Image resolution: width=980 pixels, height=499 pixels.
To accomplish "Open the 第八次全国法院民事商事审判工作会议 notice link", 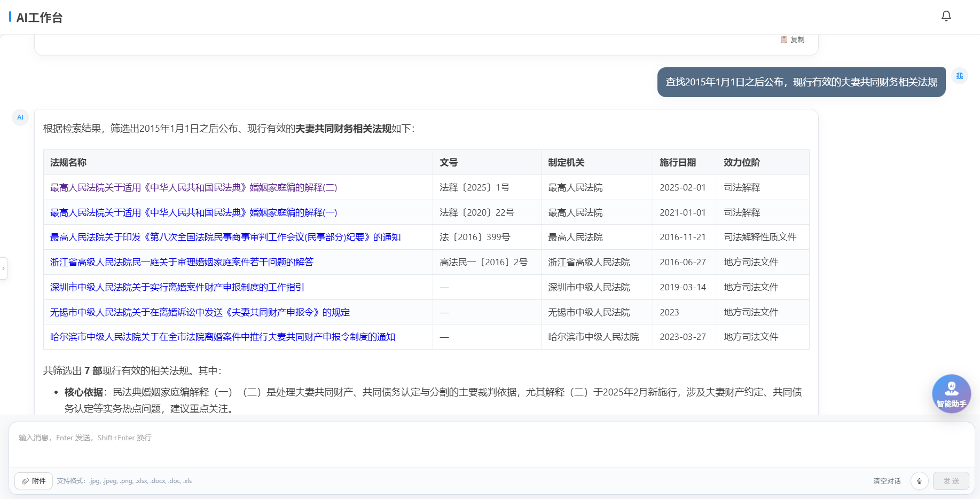I will [x=225, y=237].
